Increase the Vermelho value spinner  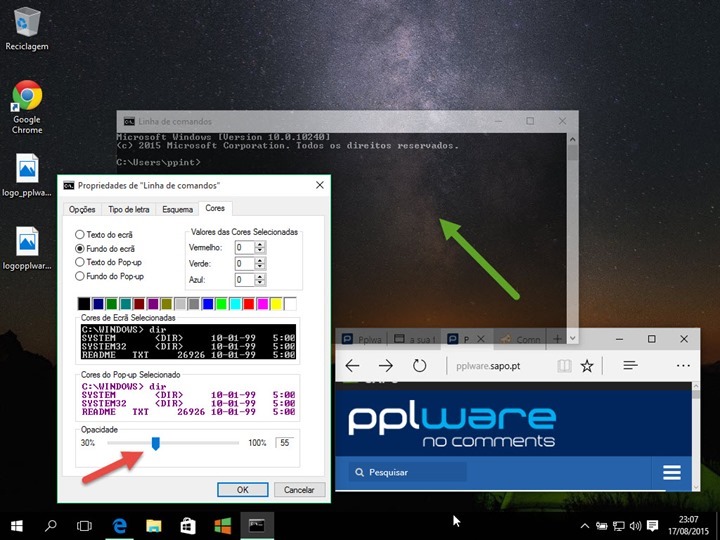pyautogui.click(x=260, y=244)
